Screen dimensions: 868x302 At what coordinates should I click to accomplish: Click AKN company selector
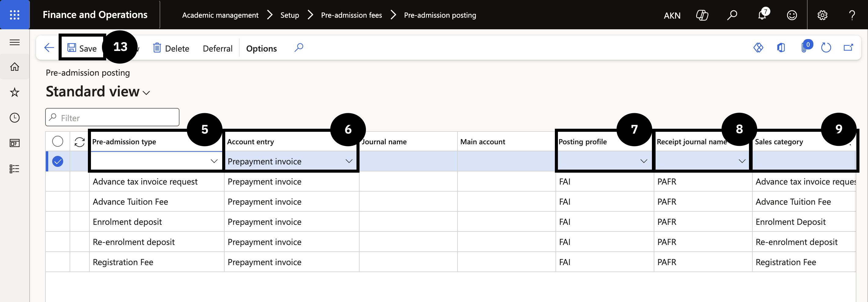[672, 16]
